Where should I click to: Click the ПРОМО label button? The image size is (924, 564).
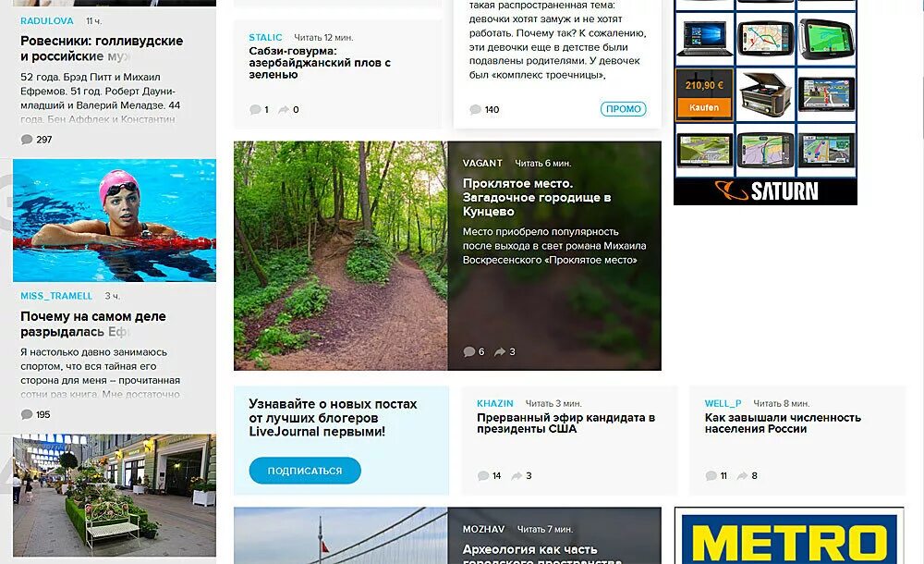tap(624, 109)
